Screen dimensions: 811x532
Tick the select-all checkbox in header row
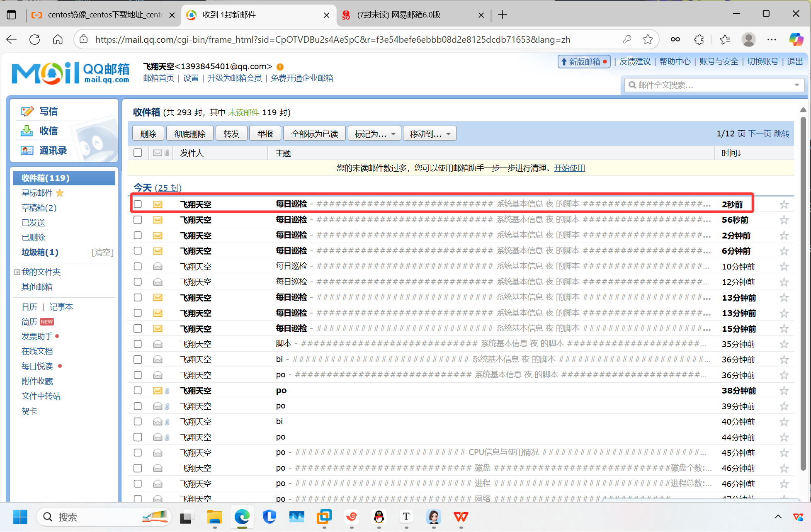[x=138, y=153]
